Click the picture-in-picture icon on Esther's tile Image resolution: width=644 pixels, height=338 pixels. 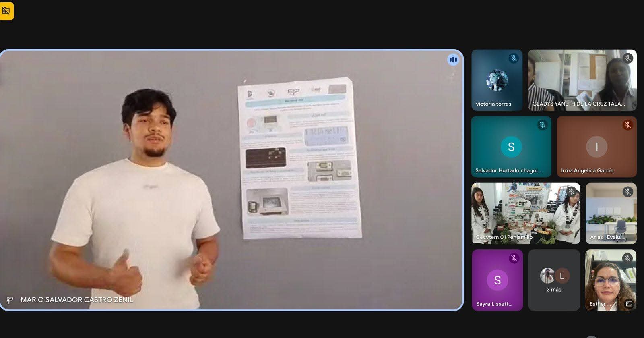point(629,304)
